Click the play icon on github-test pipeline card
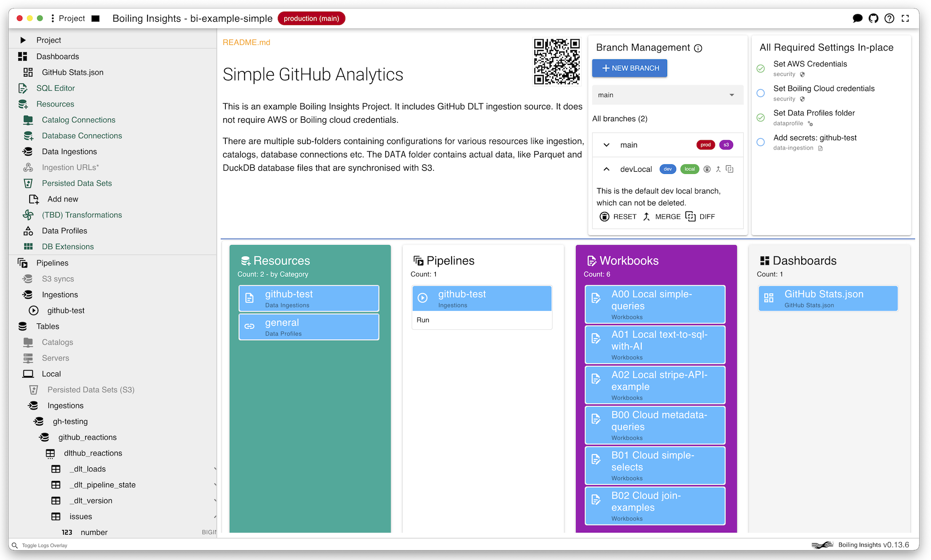The image size is (931, 560). click(422, 298)
